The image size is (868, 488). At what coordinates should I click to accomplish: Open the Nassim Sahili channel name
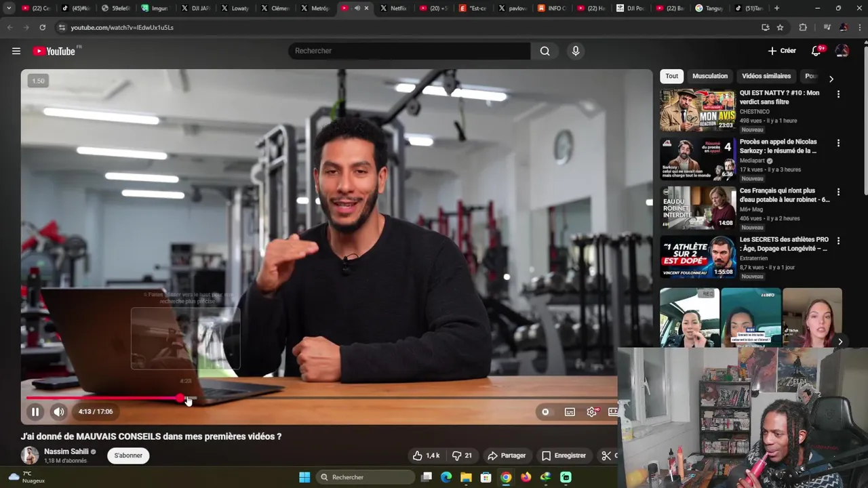point(66,451)
